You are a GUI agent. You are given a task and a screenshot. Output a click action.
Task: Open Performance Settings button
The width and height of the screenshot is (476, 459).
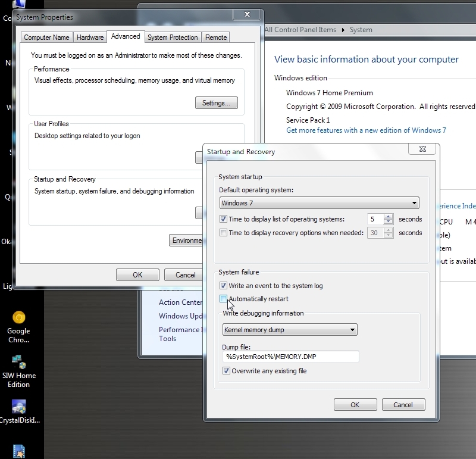tap(216, 103)
